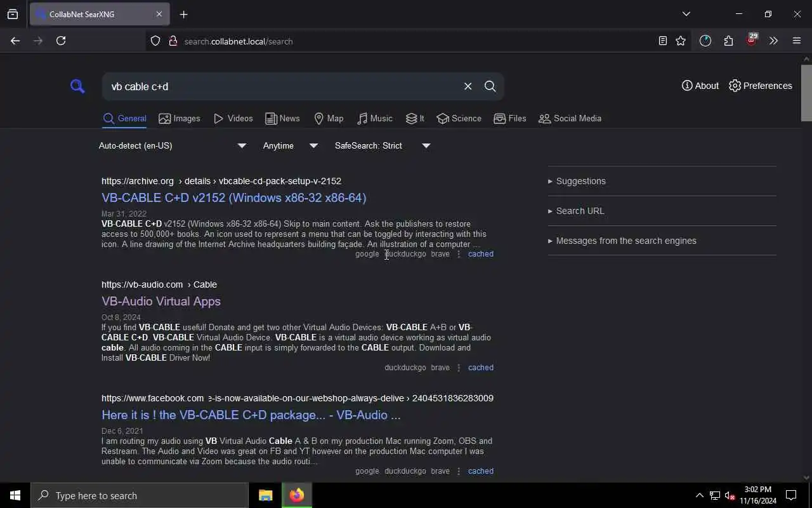The height and width of the screenshot is (508, 812).
Task: Switch to the News tab
Action: pyautogui.click(x=282, y=119)
